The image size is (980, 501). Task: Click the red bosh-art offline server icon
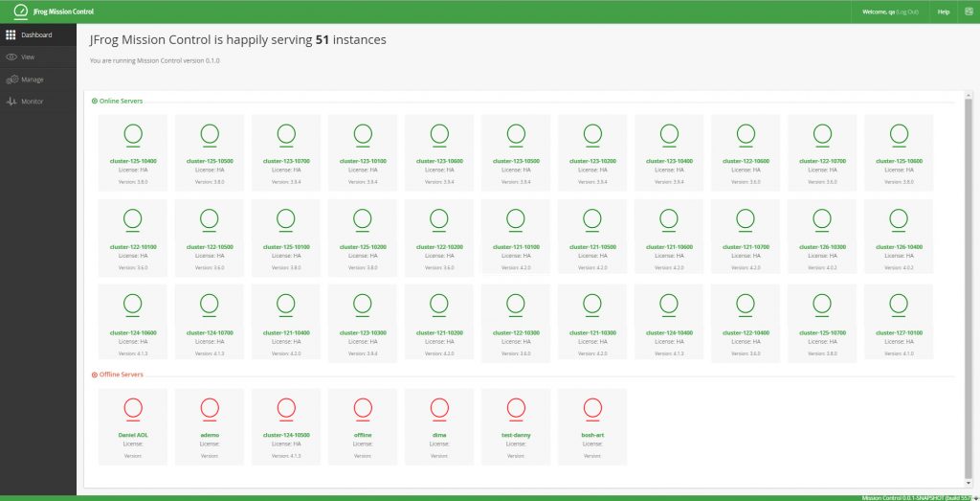[x=592, y=410]
